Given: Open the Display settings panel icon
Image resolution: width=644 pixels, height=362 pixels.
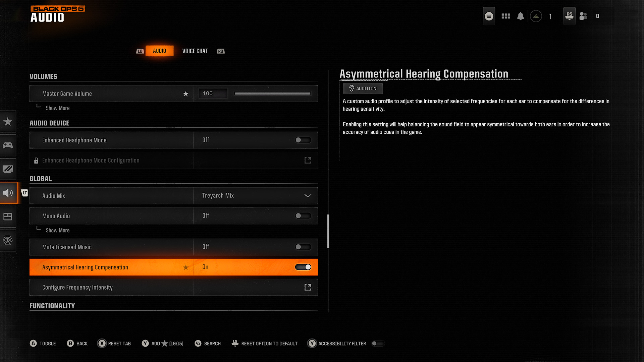Looking at the screenshot, I should click(x=8, y=169).
